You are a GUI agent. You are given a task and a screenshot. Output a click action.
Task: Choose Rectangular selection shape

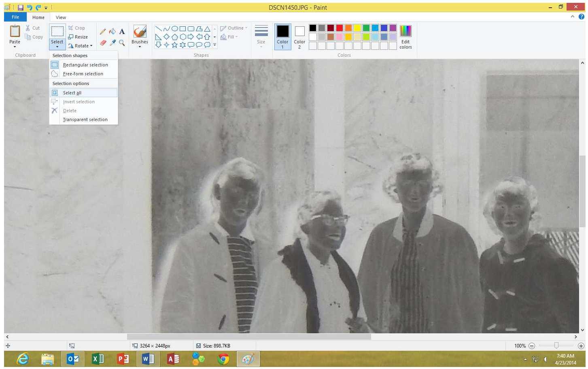point(84,65)
